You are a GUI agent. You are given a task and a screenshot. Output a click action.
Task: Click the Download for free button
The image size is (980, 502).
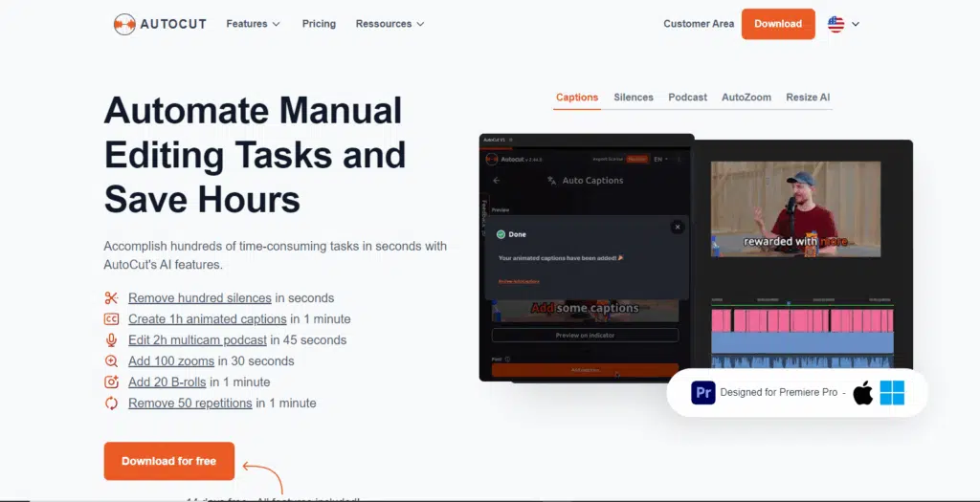pos(168,462)
